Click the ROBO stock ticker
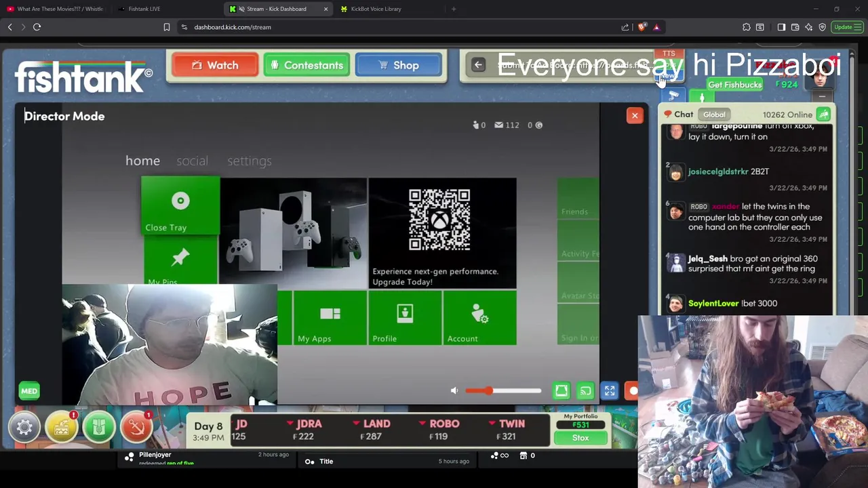The image size is (868, 488). 439,430
